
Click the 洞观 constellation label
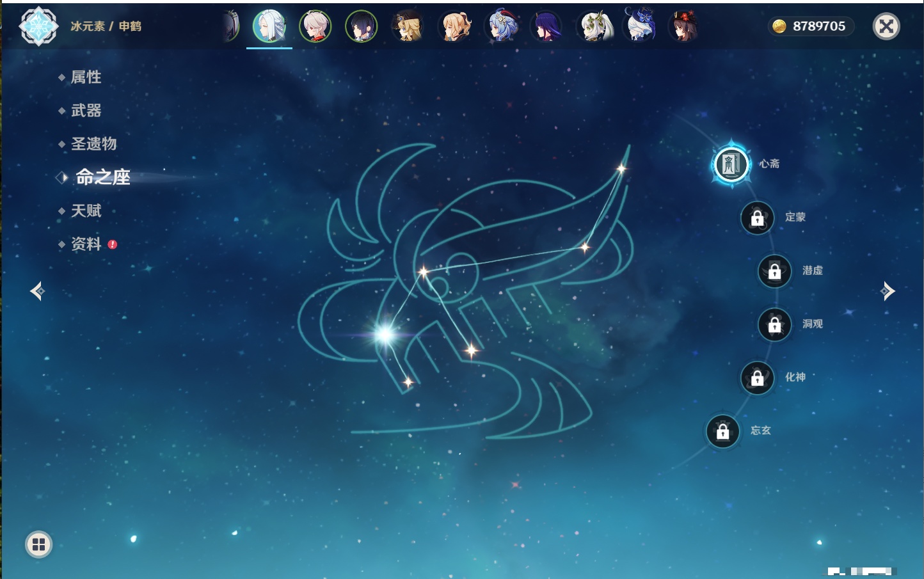pyautogui.click(x=813, y=324)
